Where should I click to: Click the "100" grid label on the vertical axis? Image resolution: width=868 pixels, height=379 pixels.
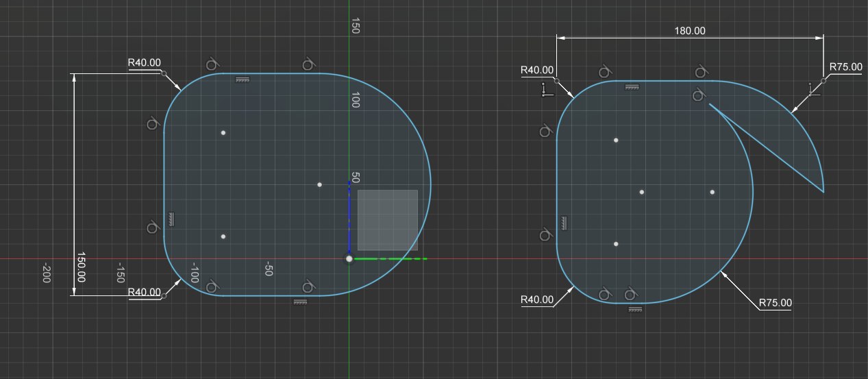click(356, 100)
